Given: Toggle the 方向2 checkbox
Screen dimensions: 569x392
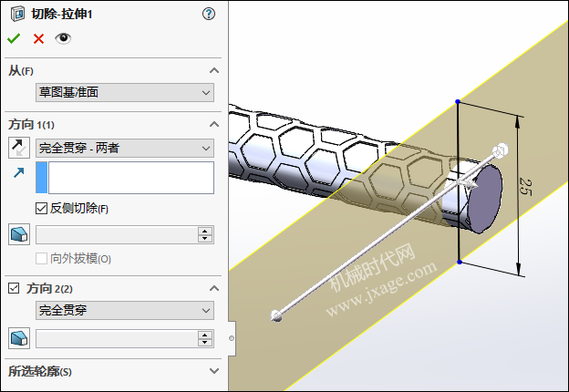Looking at the screenshot, I should [x=14, y=288].
